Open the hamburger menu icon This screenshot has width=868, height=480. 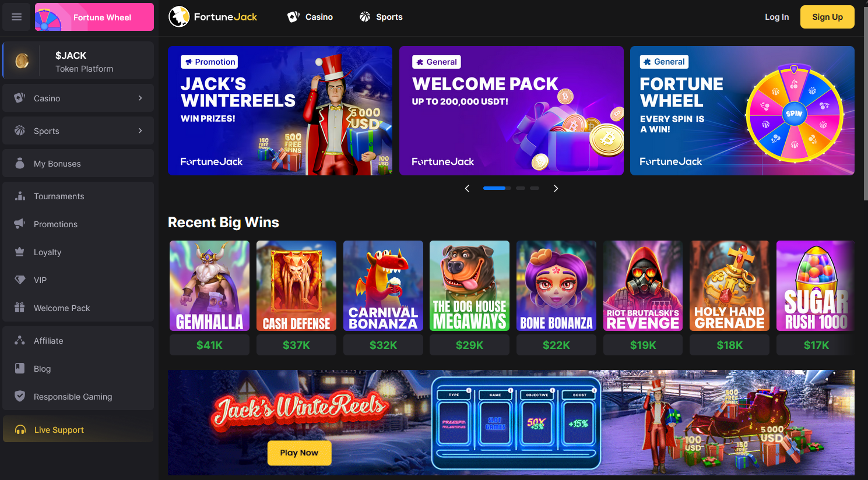pyautogui.click(x=17, y=17)
